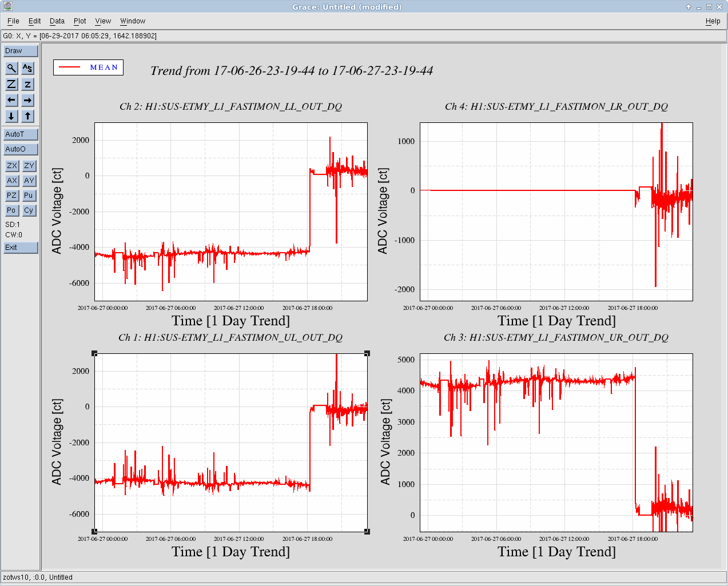This screenshot has width=728, height=586.
Task: Click the '-2000' tick label on Ch 4 graph
Action: coord(405,289)
